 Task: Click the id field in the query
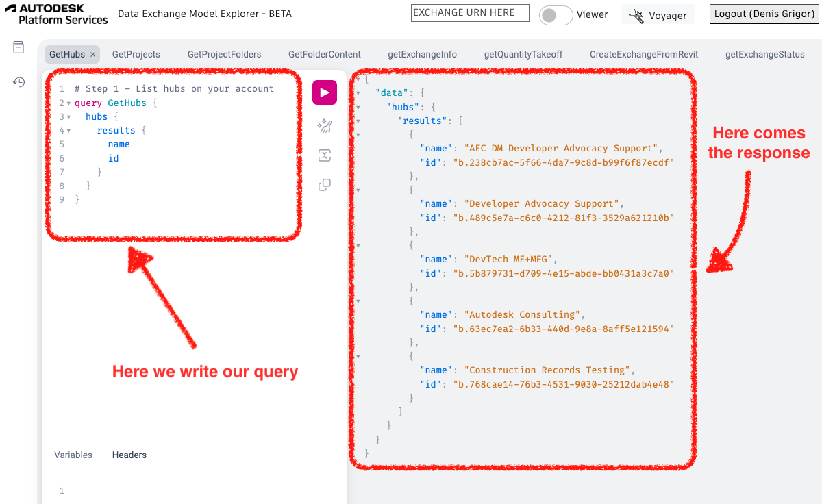click(113, 158)
